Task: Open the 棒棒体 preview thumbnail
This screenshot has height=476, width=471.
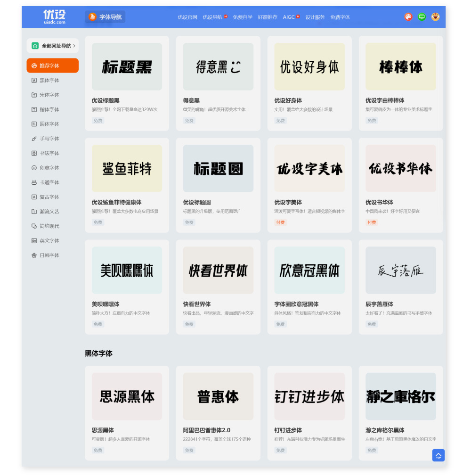Action: (x=401, y=66)
